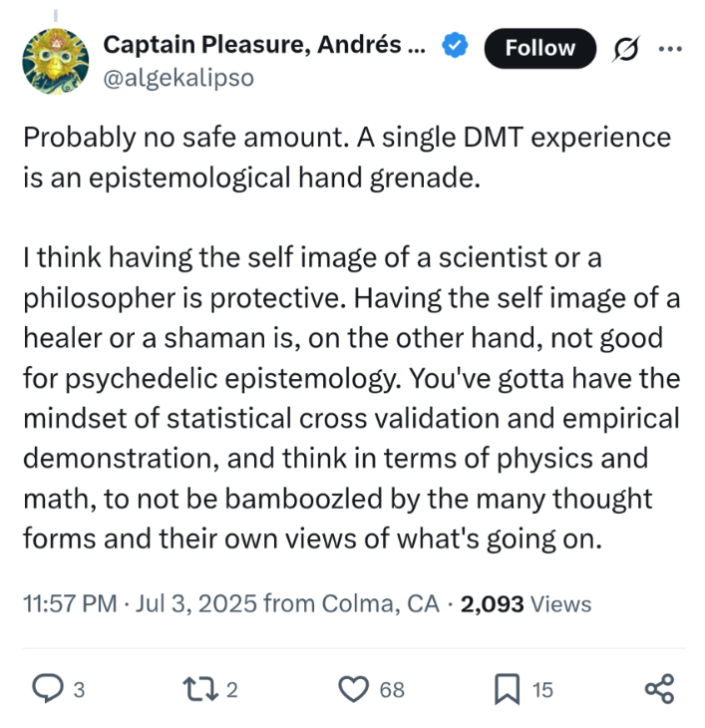
Task: Click the like count of 68
Action: tap(392, 690)
